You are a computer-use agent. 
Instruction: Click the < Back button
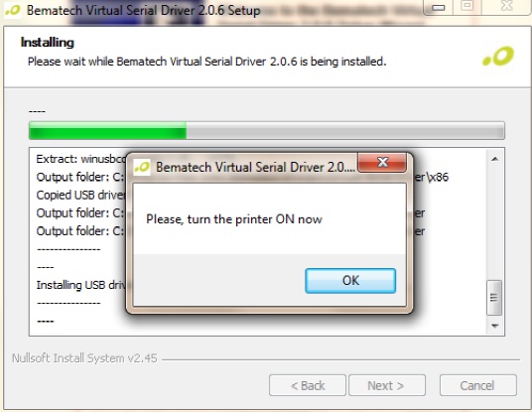(x=308, y=385)
